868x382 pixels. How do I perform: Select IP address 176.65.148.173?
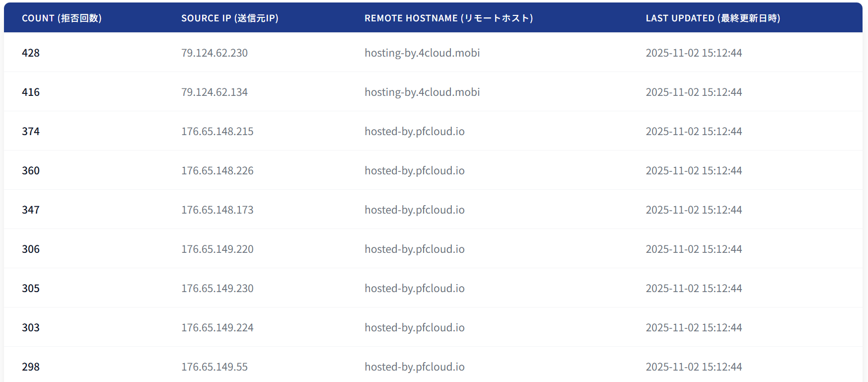coord(217,210)
